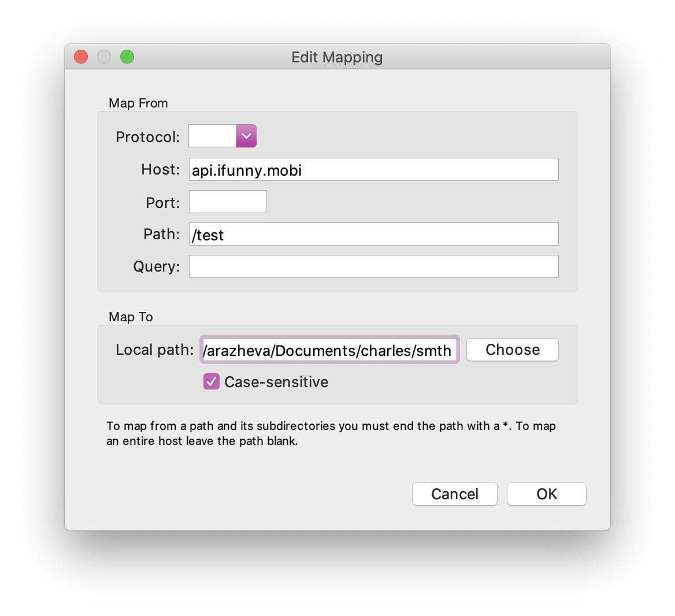Screen dimensions: 675x616
Task: Click the Map To section heading
Action: click(131, 317)
